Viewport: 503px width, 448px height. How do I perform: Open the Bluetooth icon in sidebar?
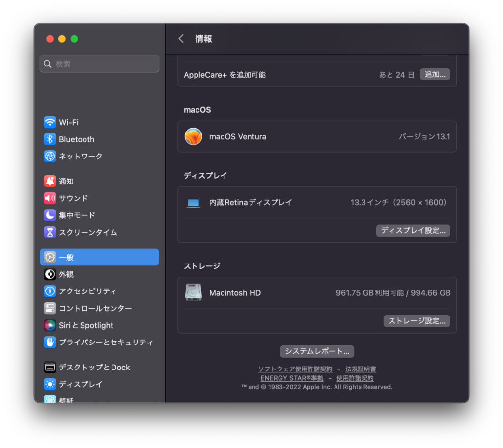click(x=50, y=139)
